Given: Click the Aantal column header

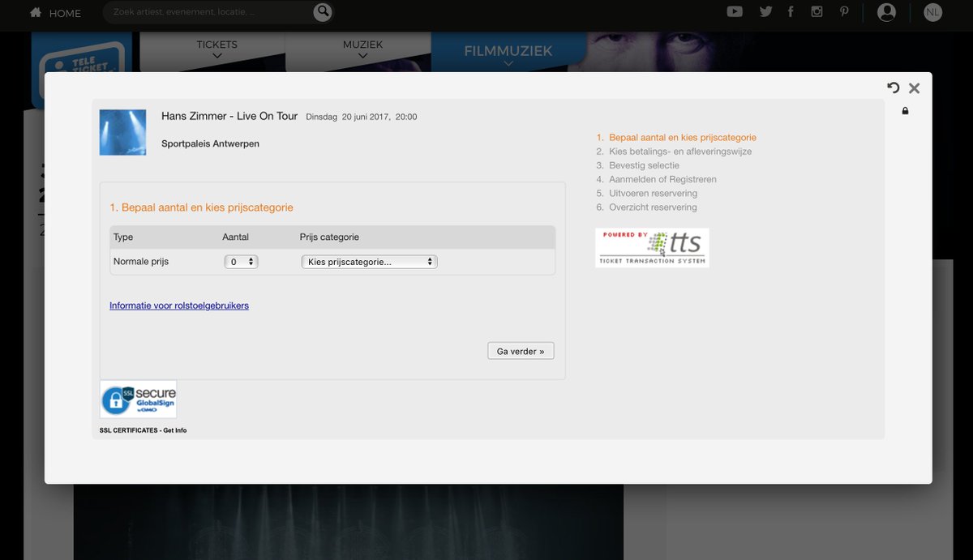Looking at the screenshot, I should click(236, 237).
